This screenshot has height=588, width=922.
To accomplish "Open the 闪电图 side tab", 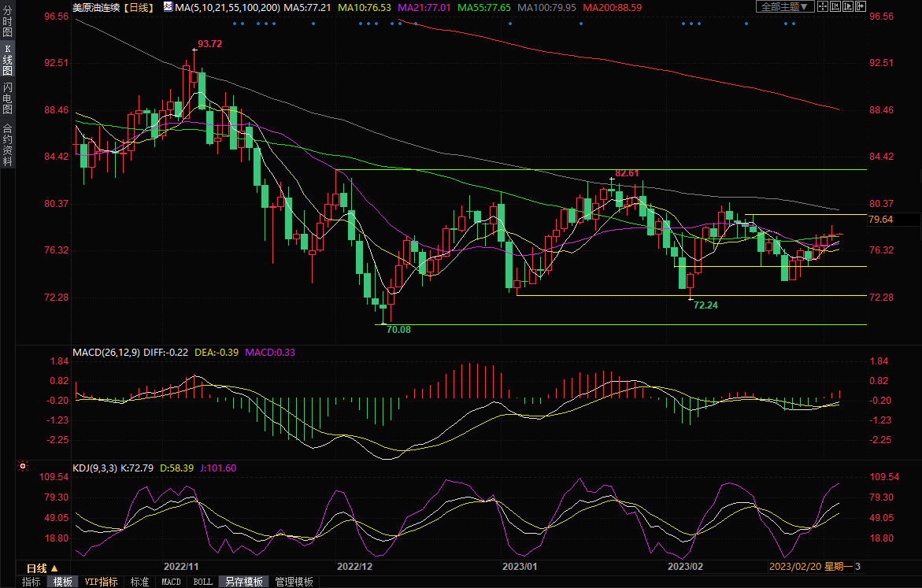I will click(8, 98).
